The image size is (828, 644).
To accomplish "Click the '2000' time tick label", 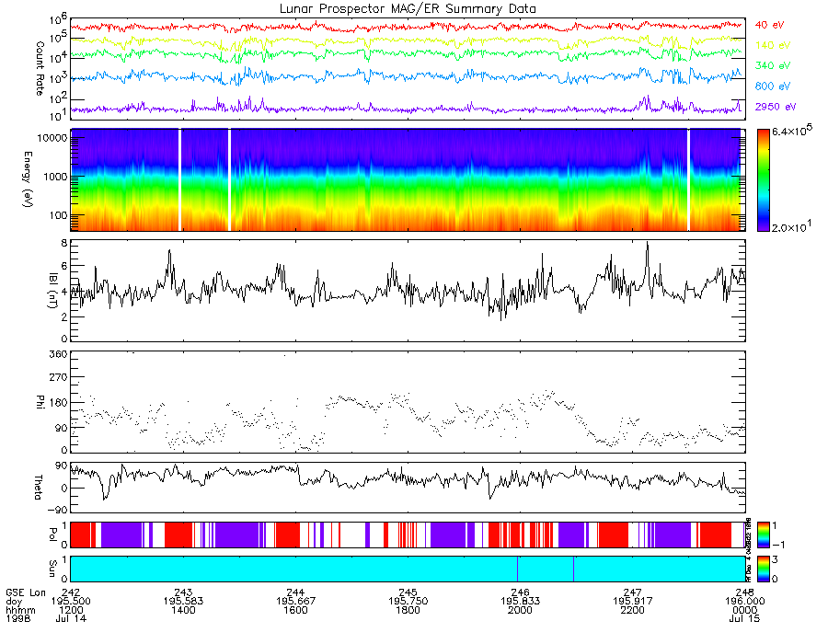I will [x=520, y=610].
